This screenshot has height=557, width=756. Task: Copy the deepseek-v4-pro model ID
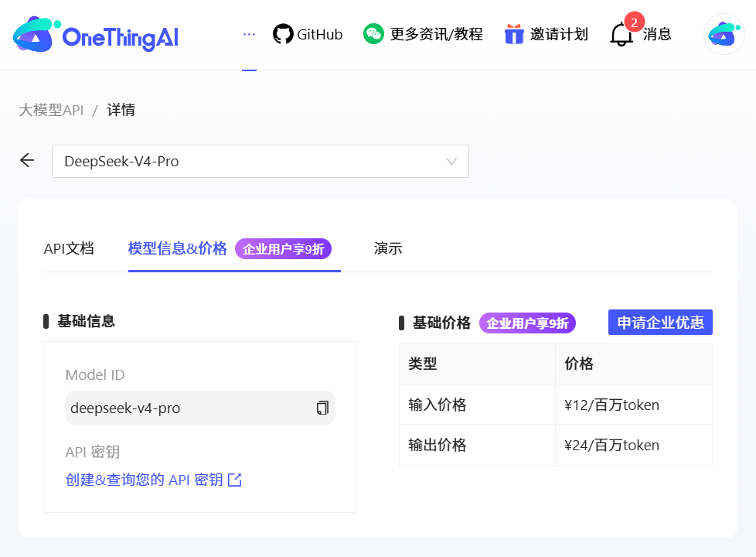pyautogui.click(x=322, y=408)
